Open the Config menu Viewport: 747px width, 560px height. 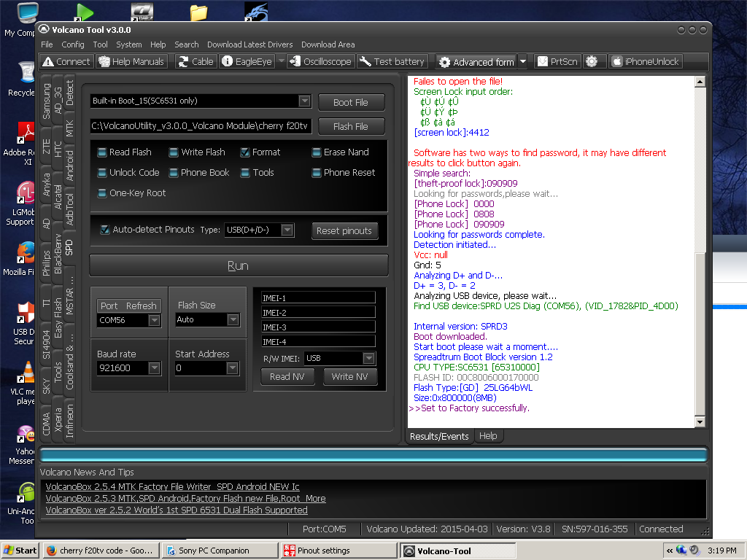coord(73,44)
